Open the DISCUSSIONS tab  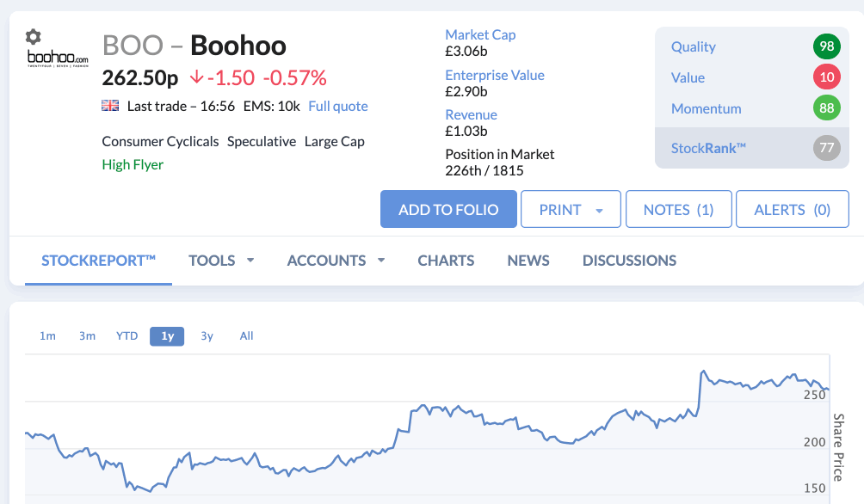[x=629, y=261]
